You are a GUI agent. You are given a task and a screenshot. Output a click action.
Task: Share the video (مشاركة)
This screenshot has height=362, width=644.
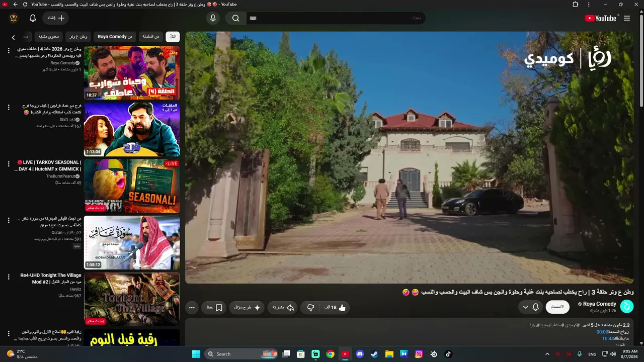click(283, 307)
